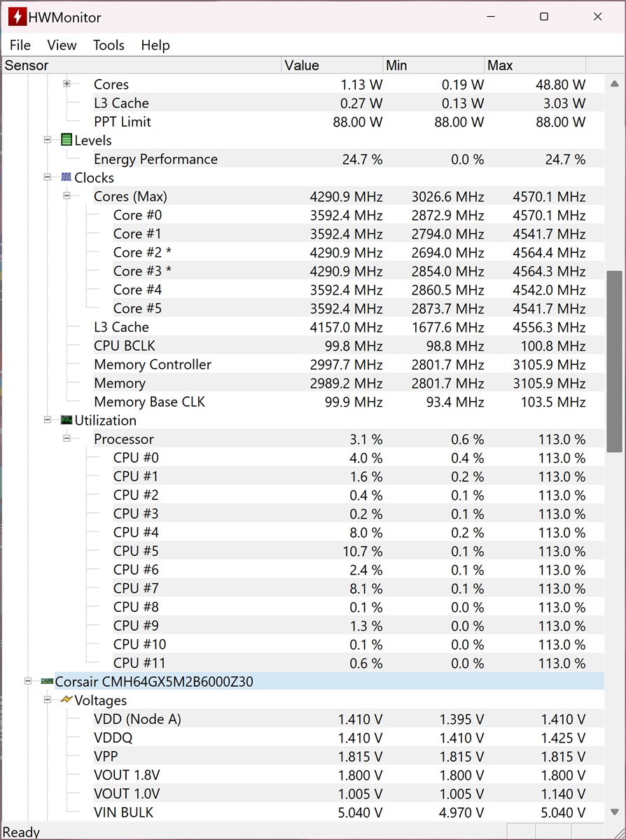This screenshot has width=626, height=840.
Task: Click the Corsair memory module icon
Action: pos(47,681)
